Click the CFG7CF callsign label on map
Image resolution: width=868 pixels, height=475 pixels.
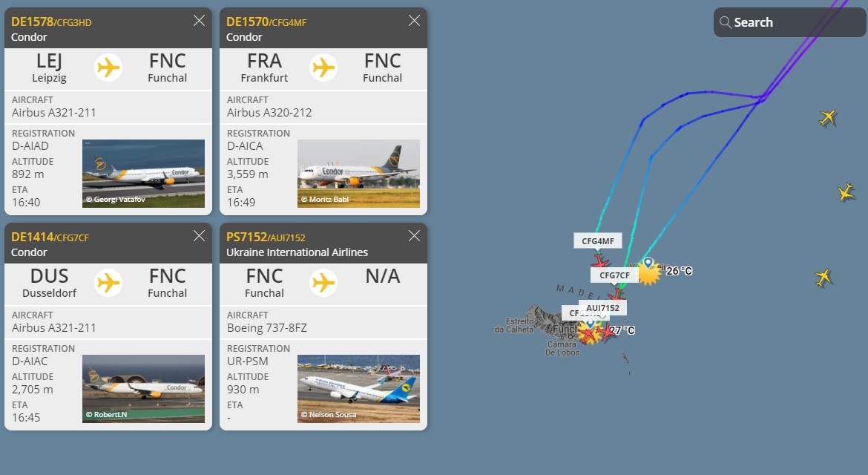[614, 275]
